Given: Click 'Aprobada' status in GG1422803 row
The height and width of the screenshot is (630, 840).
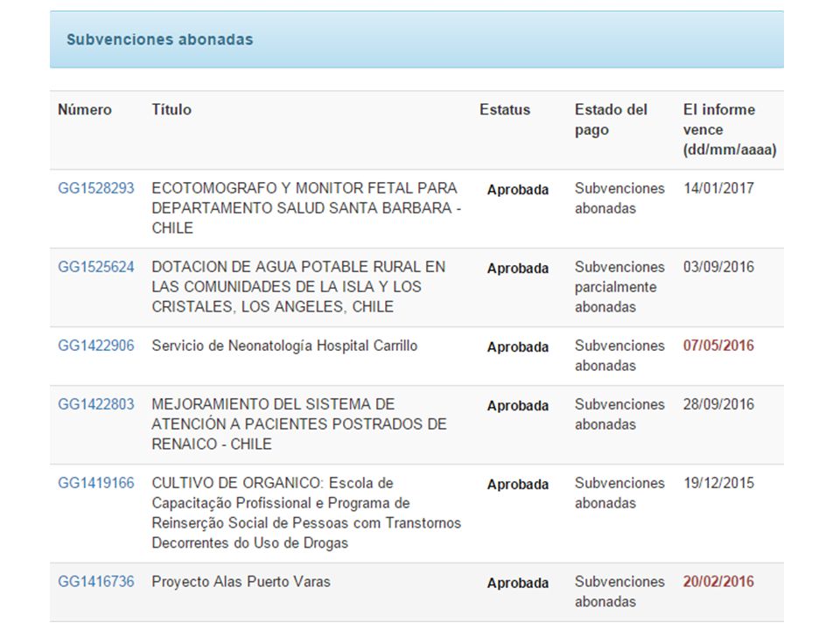Looking at the screenshot, I should click(517, 405).
